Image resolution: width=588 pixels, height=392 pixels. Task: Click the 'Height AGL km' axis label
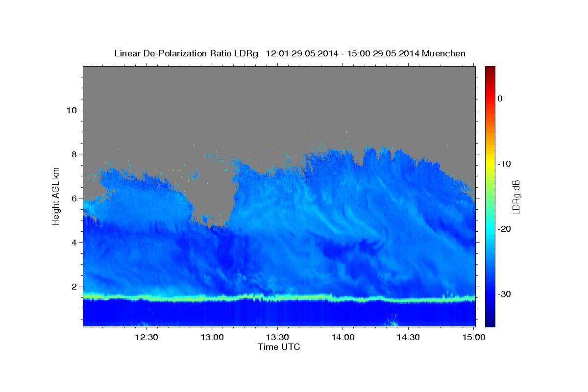click(x=56, y=196)
